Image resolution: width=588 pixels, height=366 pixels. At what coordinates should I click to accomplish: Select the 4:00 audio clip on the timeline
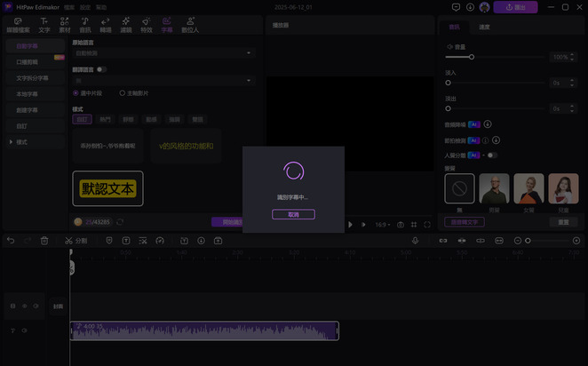coord(204,330)
